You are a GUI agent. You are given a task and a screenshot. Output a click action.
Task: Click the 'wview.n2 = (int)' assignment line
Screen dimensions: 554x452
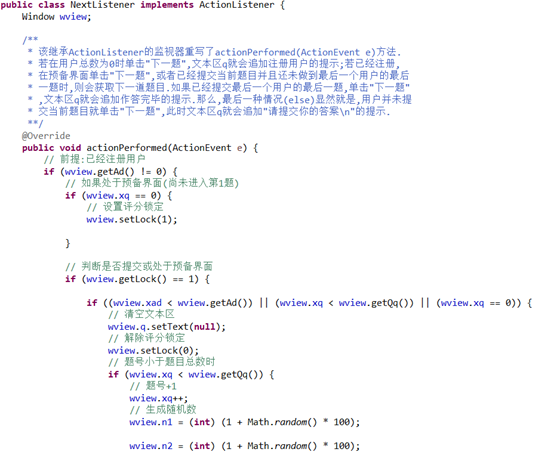pyautogui.click(x=244, y=446)
